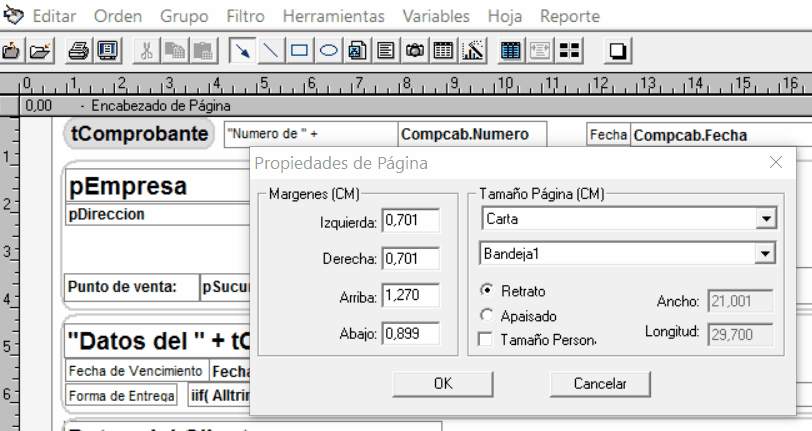Select the camera picture tool

(414, 51)
